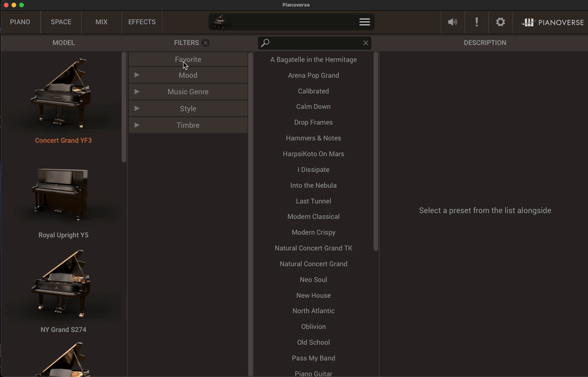Select the Arena Pop Grand preset

point(314,75)
